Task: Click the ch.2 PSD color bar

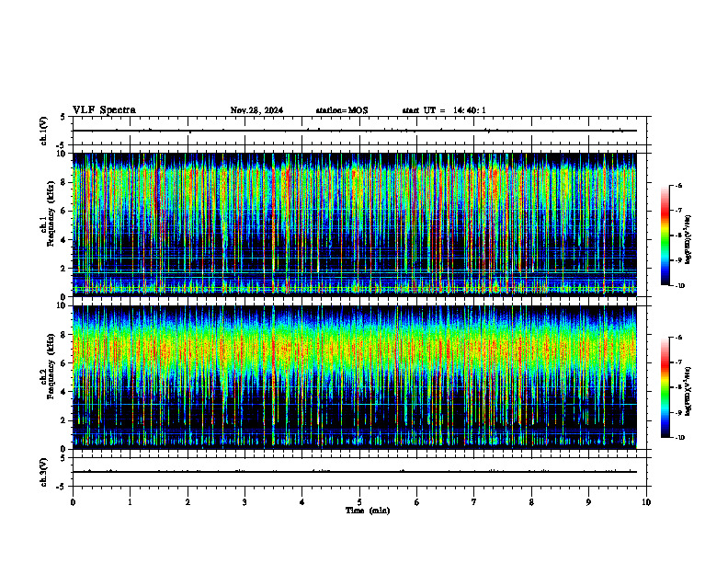Action: pos(665,387)
